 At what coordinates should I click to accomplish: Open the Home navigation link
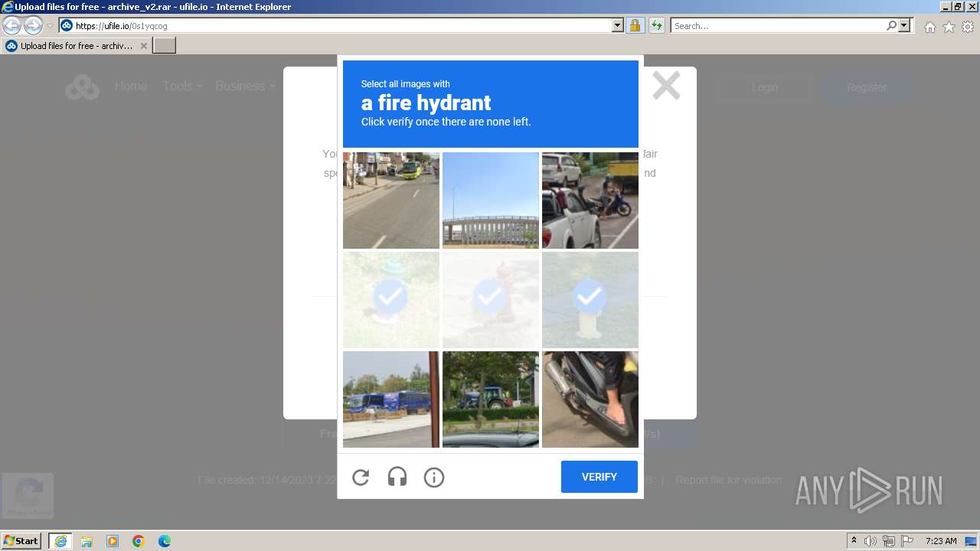point(131,86)
